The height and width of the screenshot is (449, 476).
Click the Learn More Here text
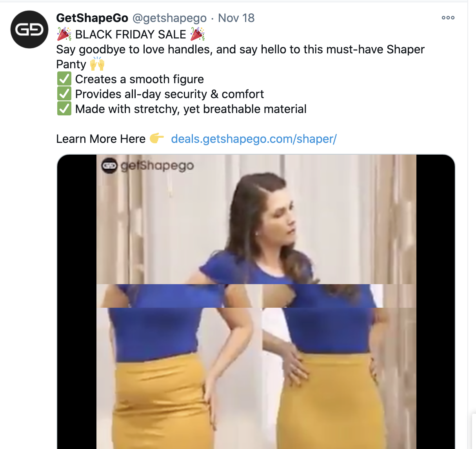pyautogui.click(x=101, y=139)
